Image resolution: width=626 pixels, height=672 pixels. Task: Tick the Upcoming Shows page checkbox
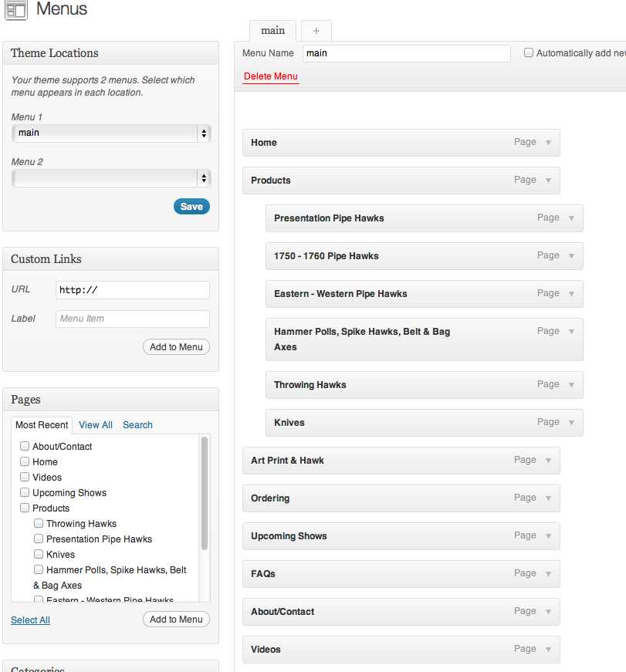click(25, 492)
